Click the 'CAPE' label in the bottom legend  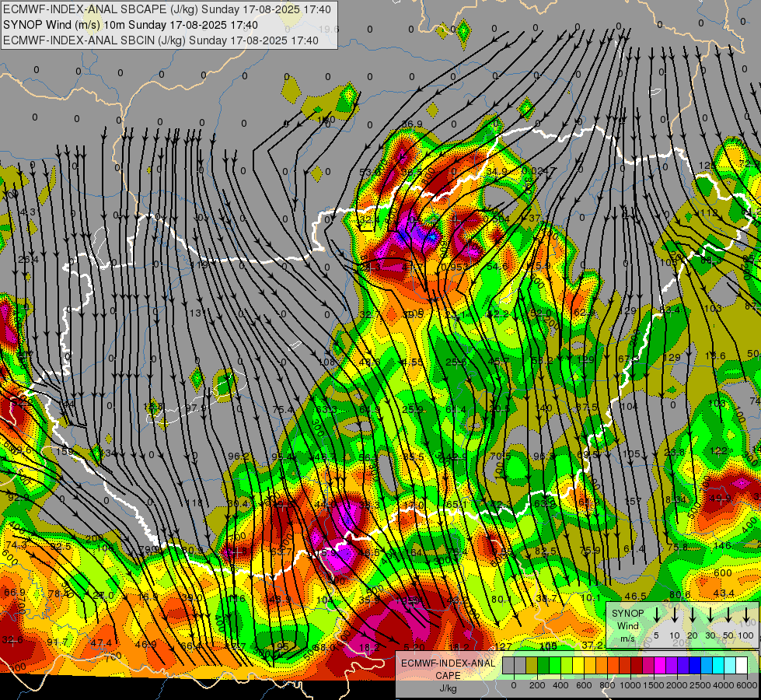click(448, 676)
